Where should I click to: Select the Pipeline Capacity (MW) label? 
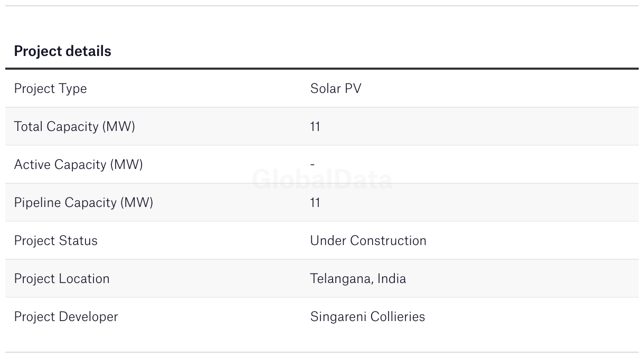coord(83,203)
